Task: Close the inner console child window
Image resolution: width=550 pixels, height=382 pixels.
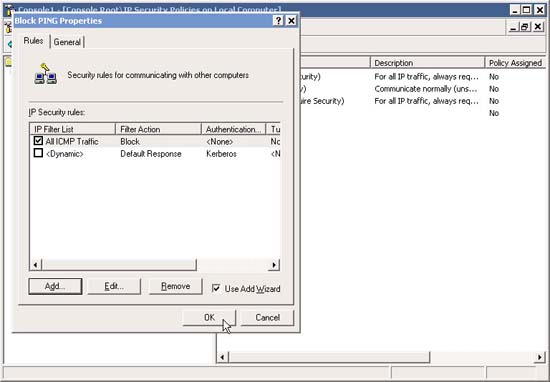Action: [538, 27]
